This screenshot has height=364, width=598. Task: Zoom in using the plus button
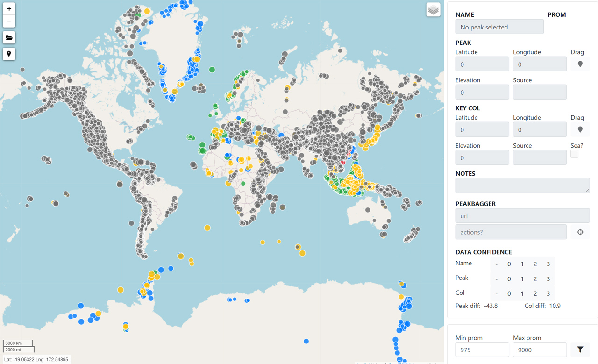point(9,9)
